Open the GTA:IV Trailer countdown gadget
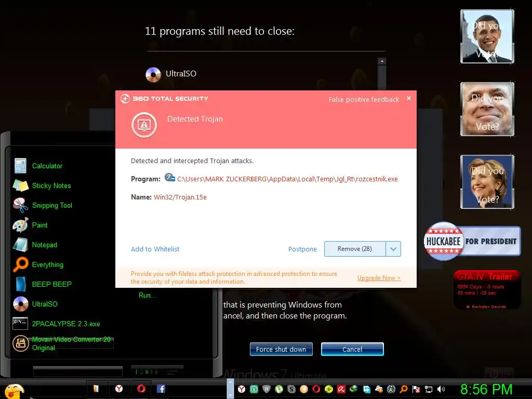 coord(487,290)
